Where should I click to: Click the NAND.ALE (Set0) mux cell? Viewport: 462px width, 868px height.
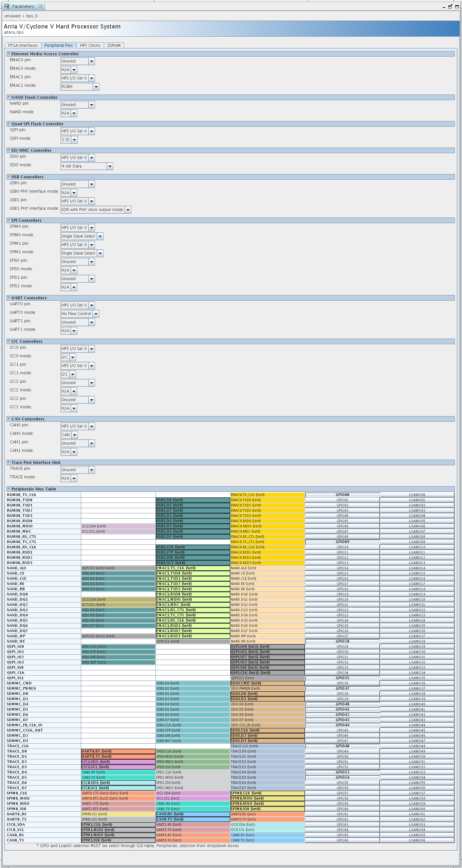pyautogui.click(x=268, y=568)
